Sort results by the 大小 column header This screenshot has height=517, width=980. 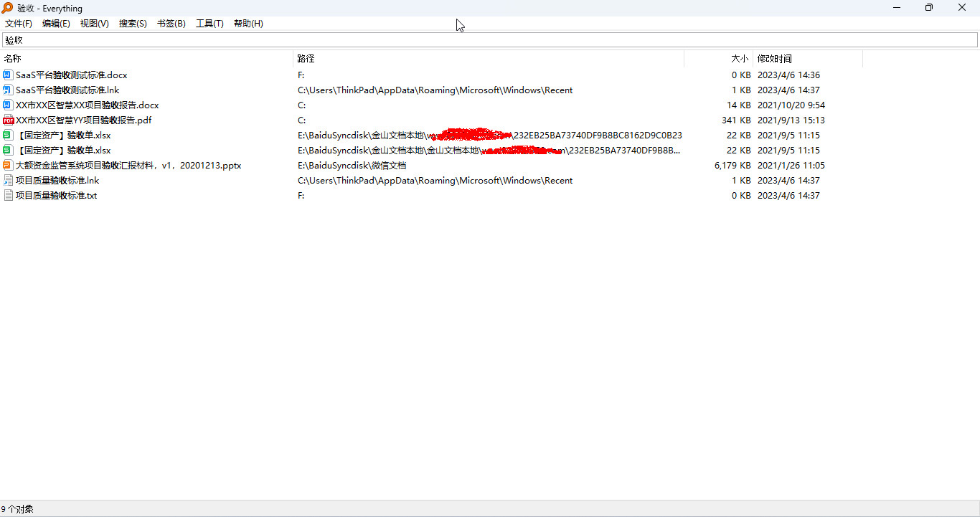pos(718,59)
